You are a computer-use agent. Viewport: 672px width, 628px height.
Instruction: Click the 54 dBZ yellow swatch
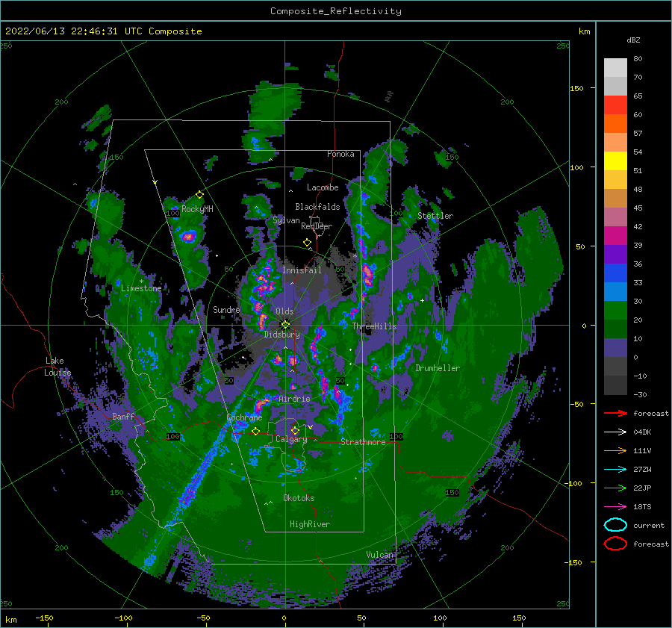point(615,161)
